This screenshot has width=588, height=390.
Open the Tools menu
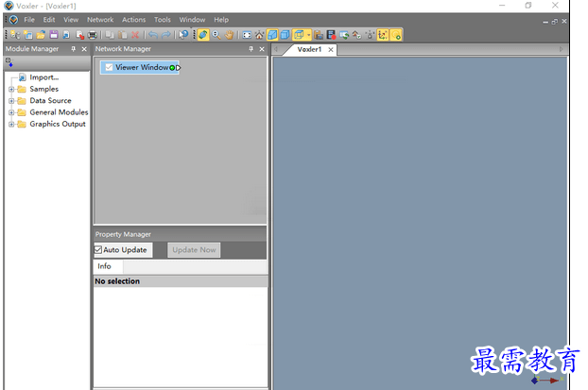163,20
